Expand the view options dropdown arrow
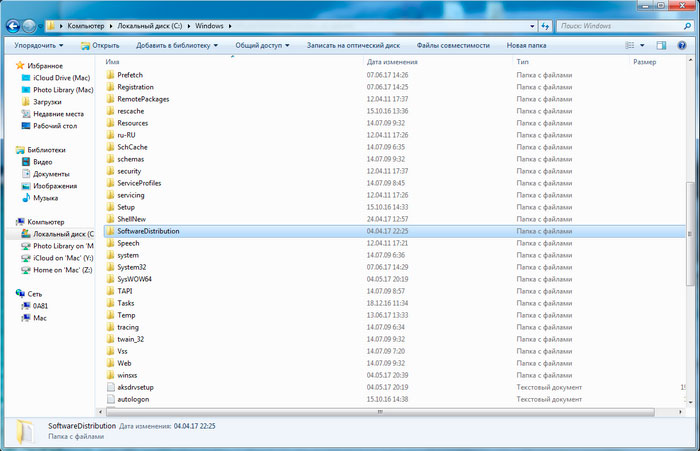700x451 pixels. tap(642, 45)
